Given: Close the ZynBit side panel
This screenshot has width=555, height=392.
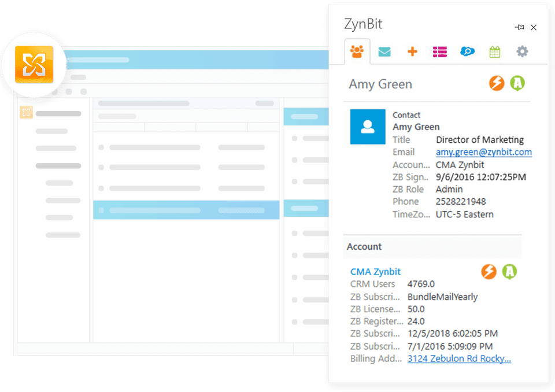Looking at the screenshot, I should click(534, 27).
